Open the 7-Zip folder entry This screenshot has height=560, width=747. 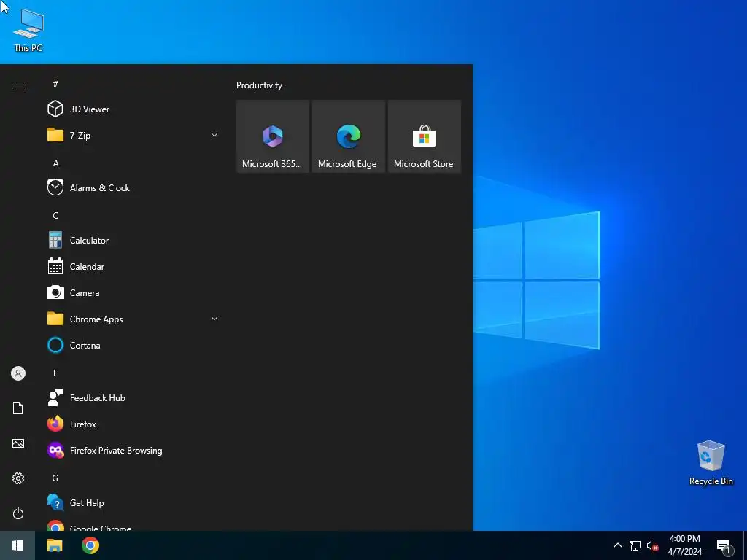click(x=133, y=135)
